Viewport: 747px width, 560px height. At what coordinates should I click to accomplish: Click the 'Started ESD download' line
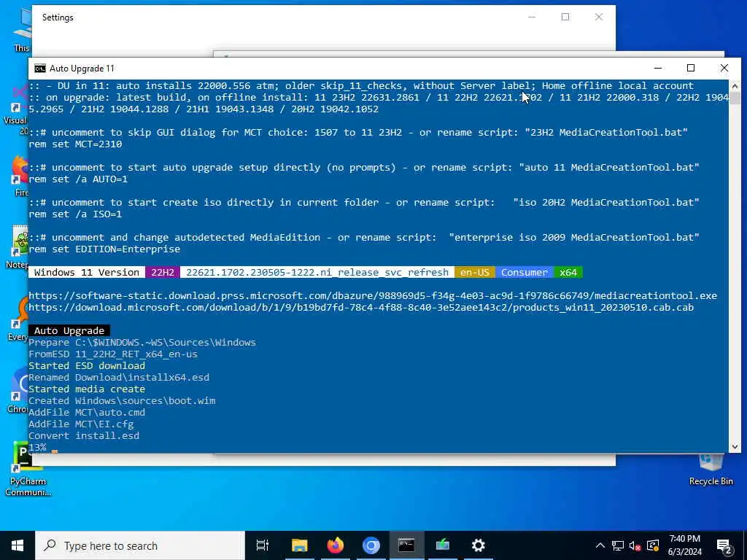87,366
